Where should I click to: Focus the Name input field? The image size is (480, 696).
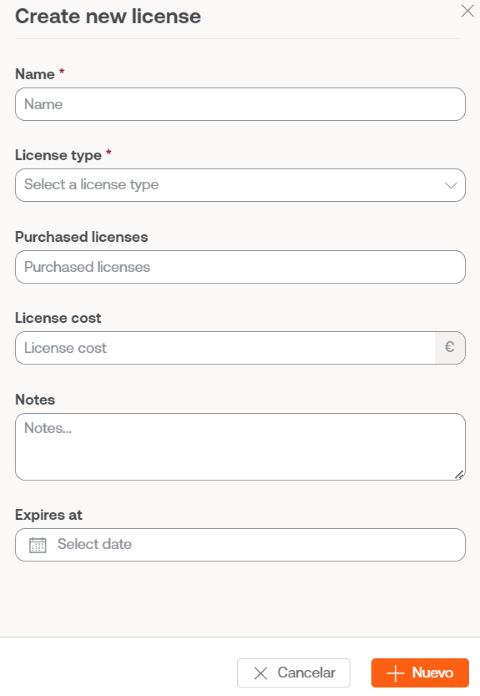point(240,104)
